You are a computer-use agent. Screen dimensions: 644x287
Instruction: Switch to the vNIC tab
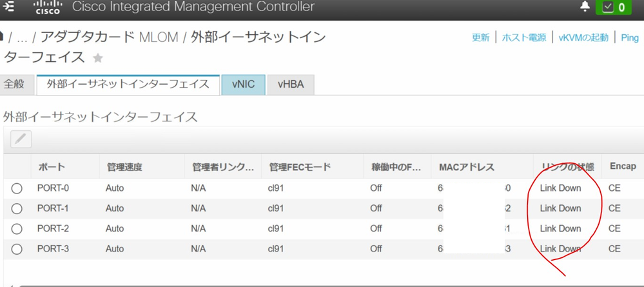point(243,84)
